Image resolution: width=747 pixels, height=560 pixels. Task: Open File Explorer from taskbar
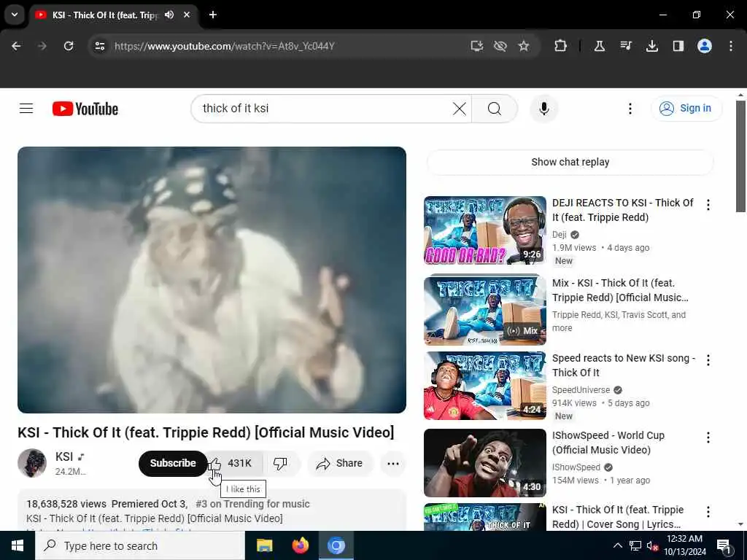point(264,545)
